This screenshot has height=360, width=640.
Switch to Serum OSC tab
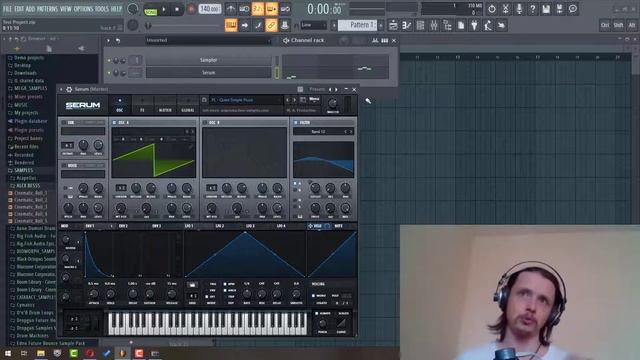(x=120, y=105)
